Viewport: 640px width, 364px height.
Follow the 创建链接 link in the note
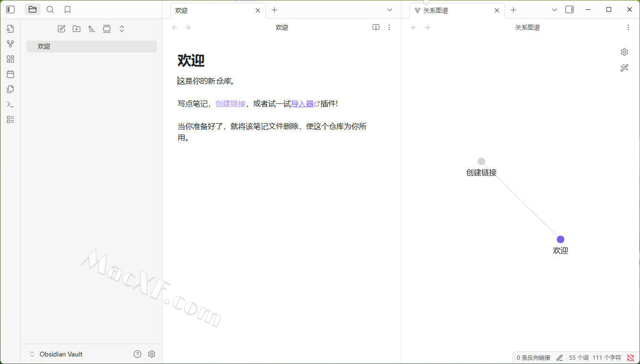click(230, 104)
